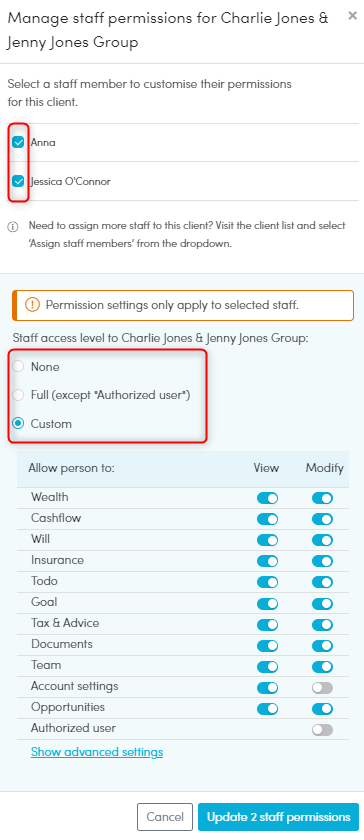Click the info icon beside assign staff note
This screenshot has height=840, width=364.
(x=12, y=227)
